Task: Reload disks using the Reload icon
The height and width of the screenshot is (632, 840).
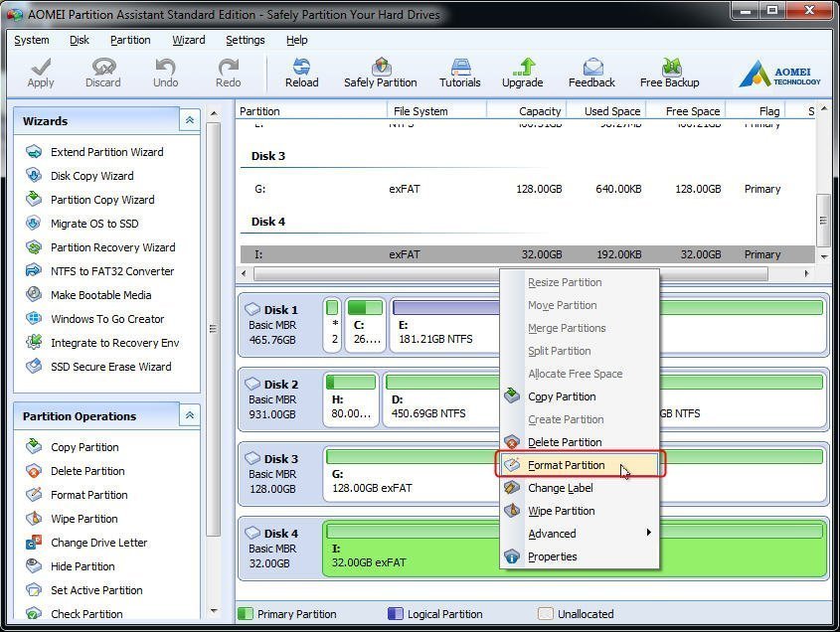Action: coord(301,68)
